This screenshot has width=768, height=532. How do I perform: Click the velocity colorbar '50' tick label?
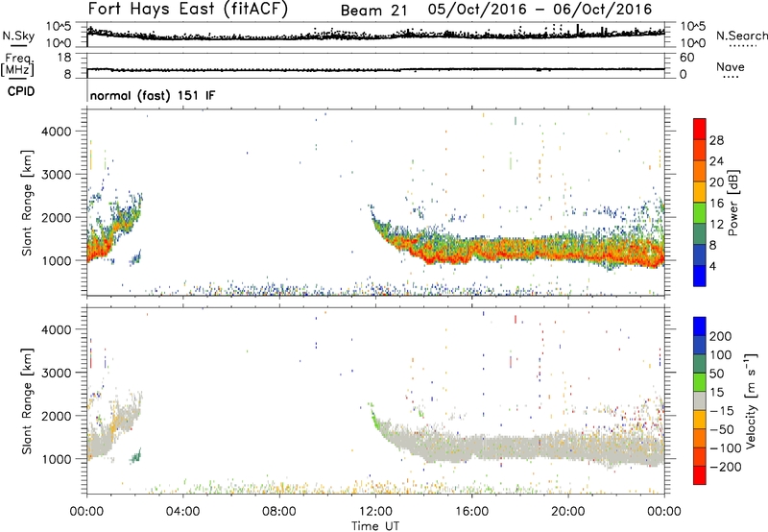point(716,374)
